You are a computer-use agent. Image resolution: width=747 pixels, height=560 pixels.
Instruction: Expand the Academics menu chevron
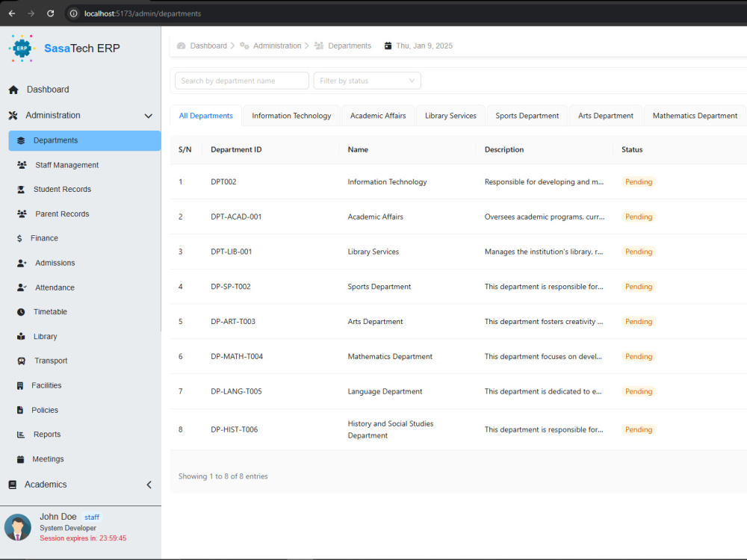(x=149, y=485)
